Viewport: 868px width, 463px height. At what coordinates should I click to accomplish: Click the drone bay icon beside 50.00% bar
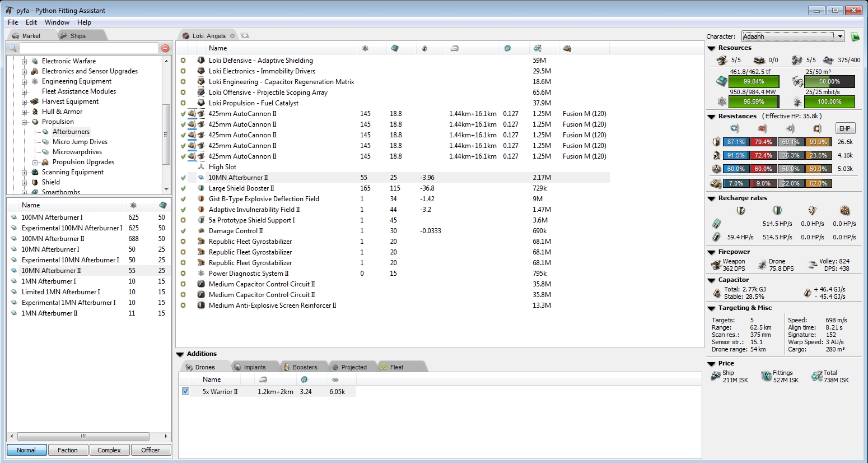[797, 82]
